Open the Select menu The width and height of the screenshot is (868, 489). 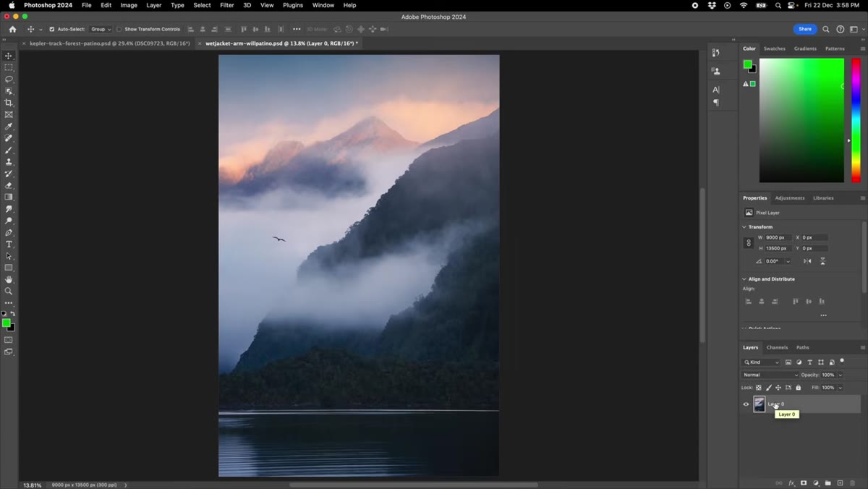[x=202, y=5]
